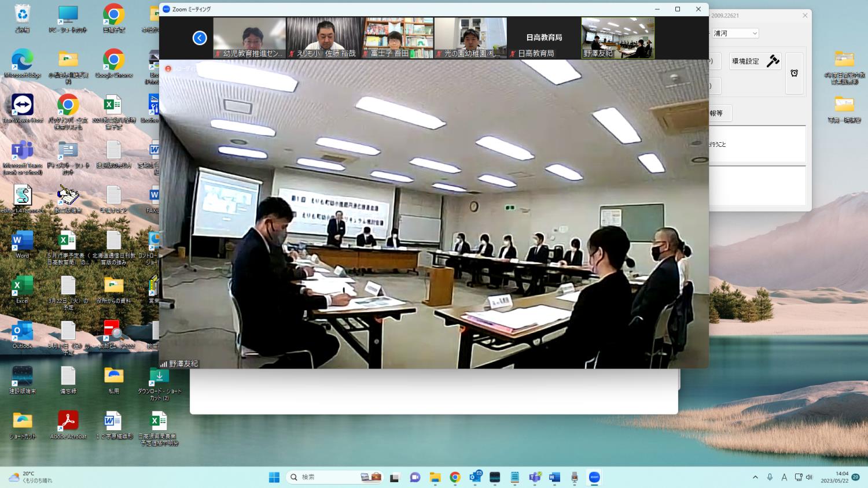This screenshot has height=488, width=868.
Task: Click the muted mic icon on the 日高教育局 tile
Action: (512, 53)
